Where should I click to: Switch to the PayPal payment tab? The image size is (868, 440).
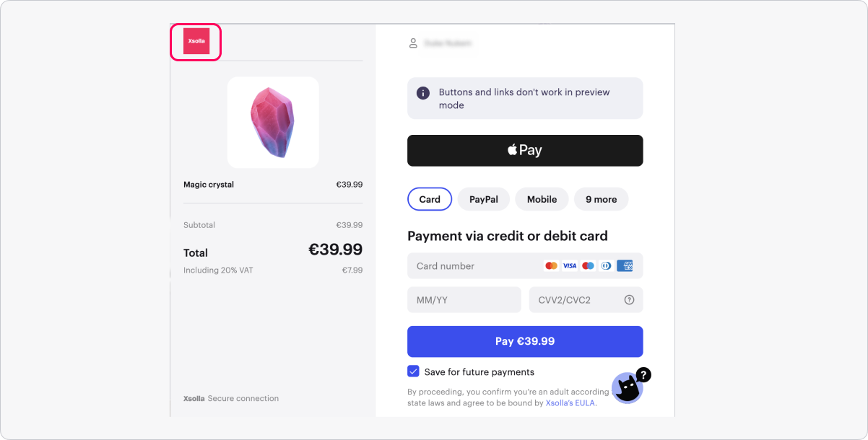click(x=483, y=199)
